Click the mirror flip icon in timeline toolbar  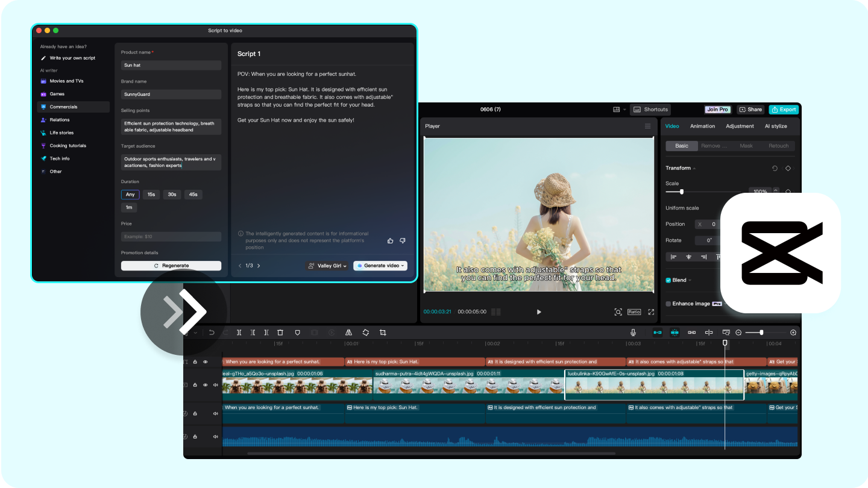click(x=348, y=333)
